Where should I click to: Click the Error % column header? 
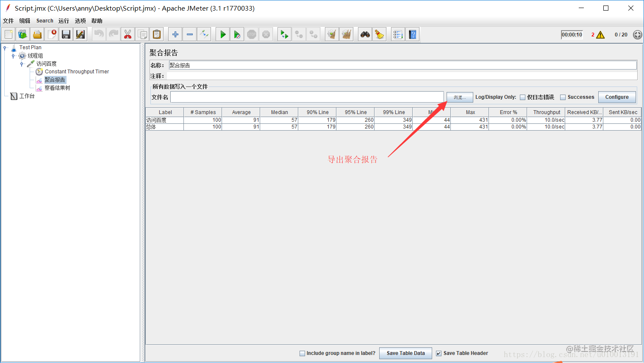point(508,112)
